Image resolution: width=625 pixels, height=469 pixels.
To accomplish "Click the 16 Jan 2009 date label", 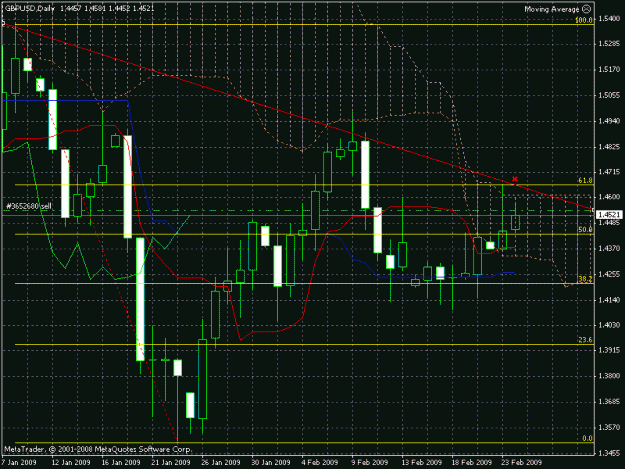I will pyautogui.click(x=121, y=462).
